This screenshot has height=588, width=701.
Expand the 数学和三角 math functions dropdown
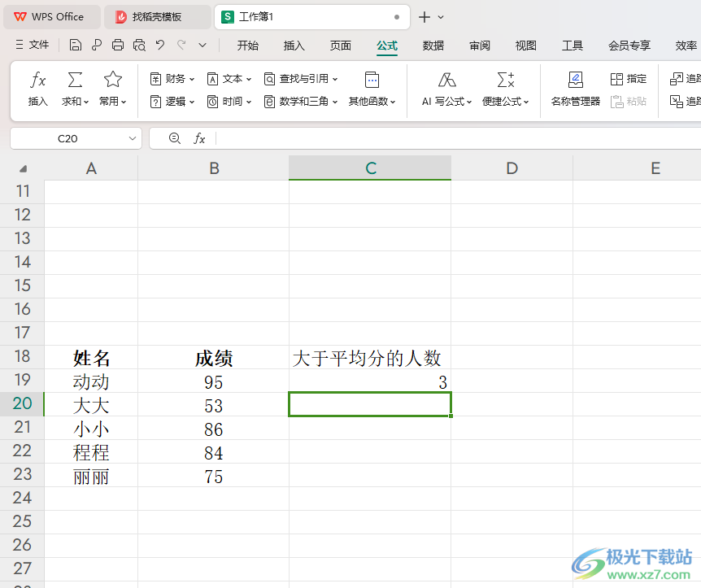click(x=301, y=102)
